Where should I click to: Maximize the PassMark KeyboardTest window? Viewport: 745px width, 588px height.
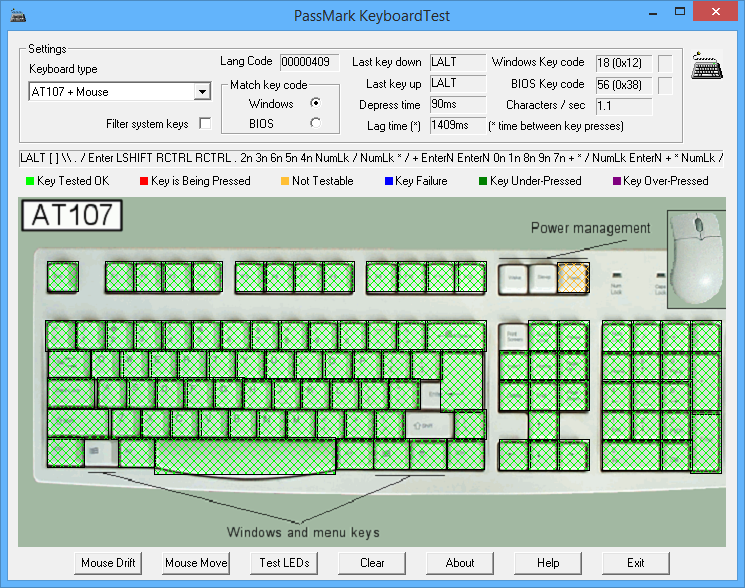click(x=680, y=11)
